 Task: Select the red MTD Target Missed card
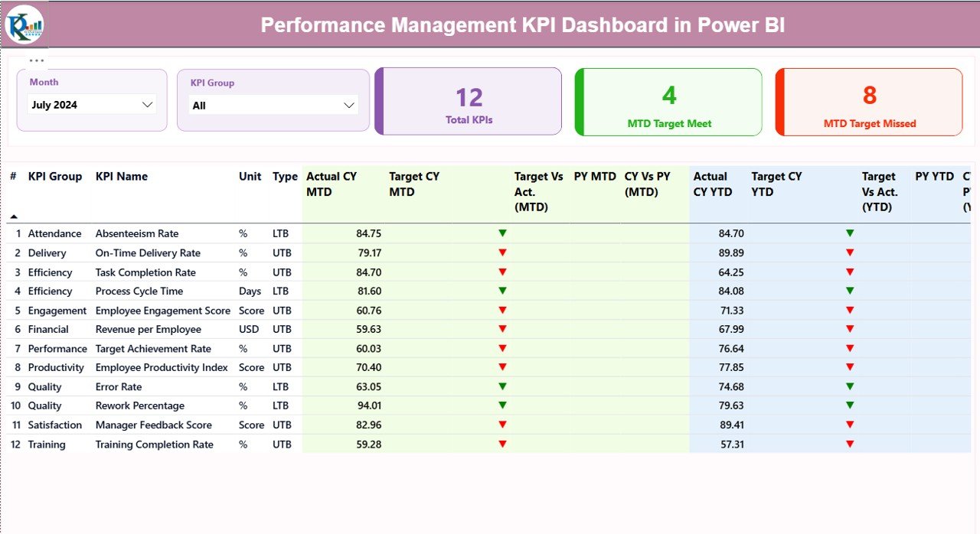pyautogui.click(x=868, y=102)
